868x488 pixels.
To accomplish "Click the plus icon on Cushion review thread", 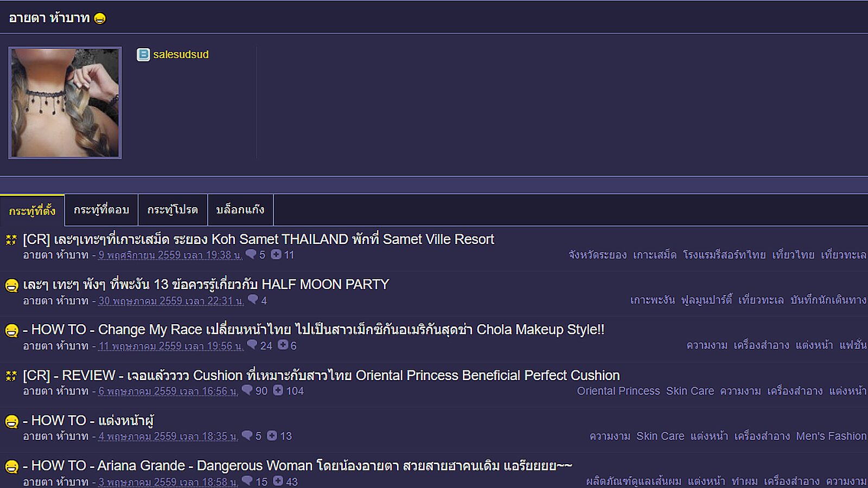I will point(278,390).
